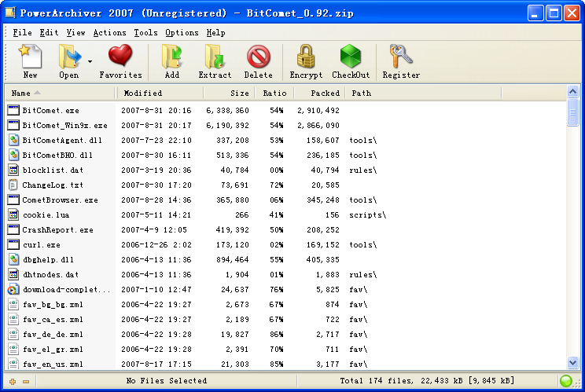585x392 pixels.
Task: Click the Encrypt padlock icon
Action: pos(306,57)
